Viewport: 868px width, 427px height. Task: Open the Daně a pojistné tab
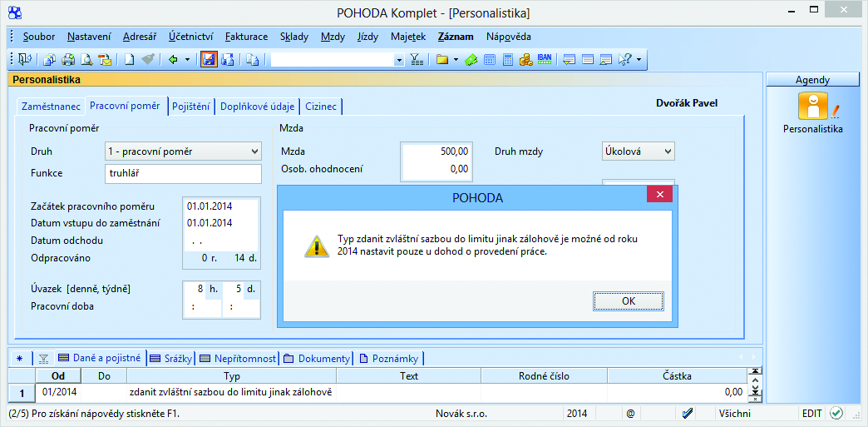click(x=100, y=358)
